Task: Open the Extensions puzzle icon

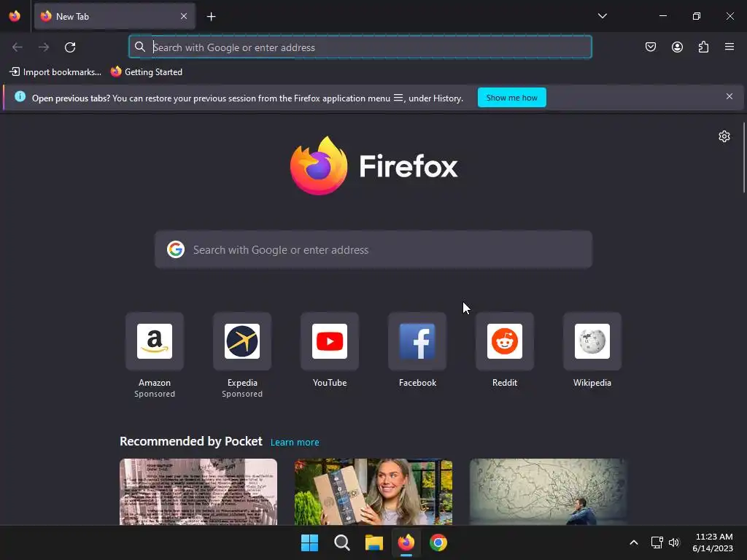Action: pyautogui.click(x=703, y=47)
